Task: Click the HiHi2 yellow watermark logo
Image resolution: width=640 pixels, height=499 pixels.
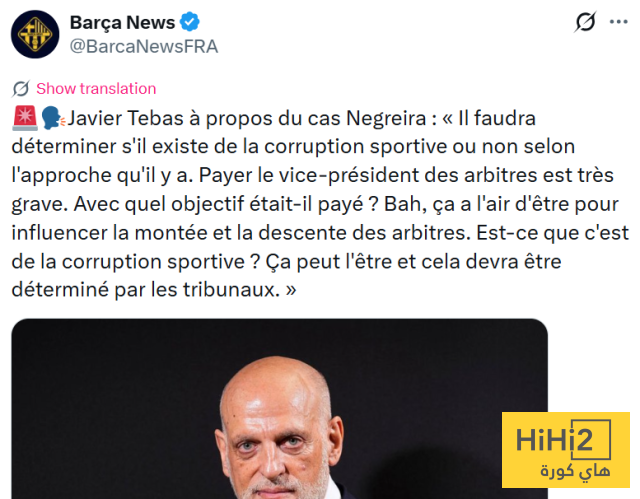Action: tap(566, 450)
